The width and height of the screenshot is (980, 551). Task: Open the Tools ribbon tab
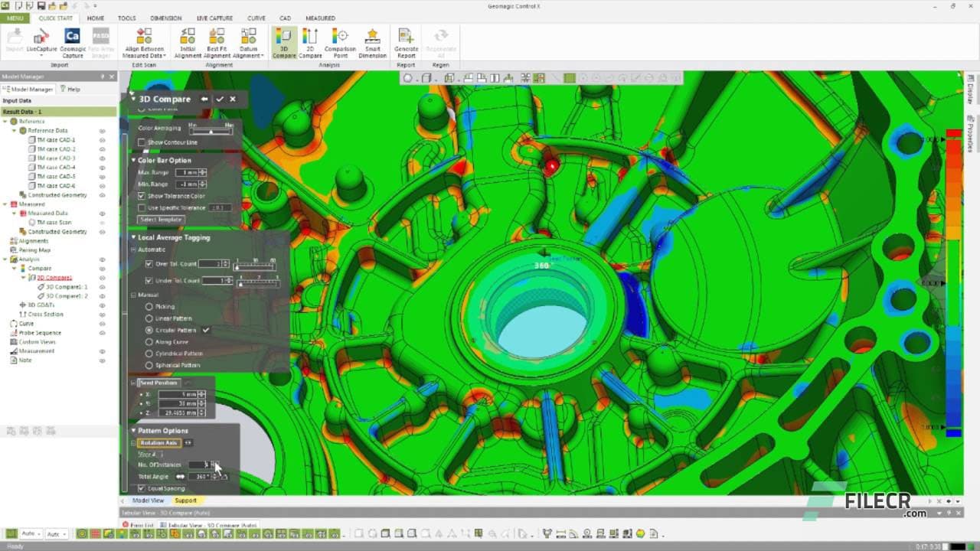pos(126,18)
